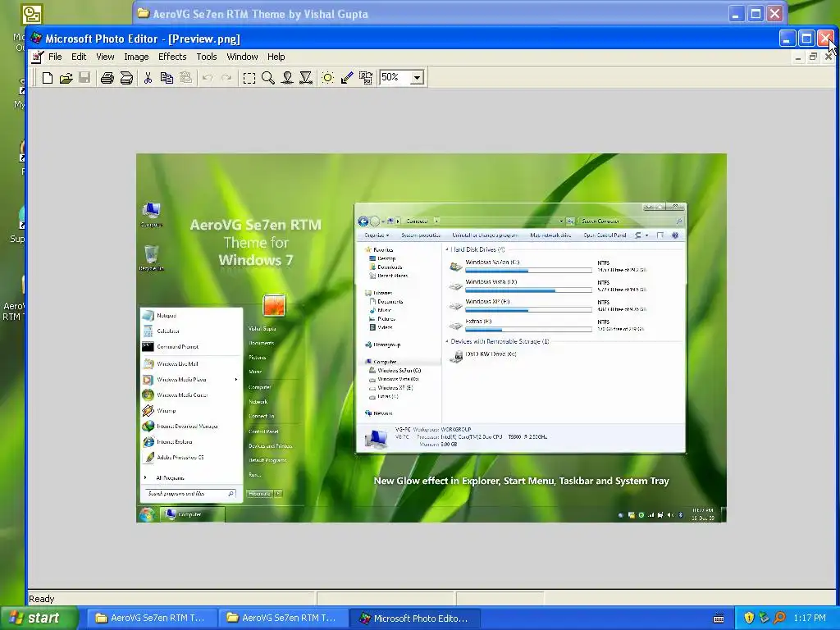Click the Start button on taskbar
Screen dimensions: 840x630
tap(39, 618)
